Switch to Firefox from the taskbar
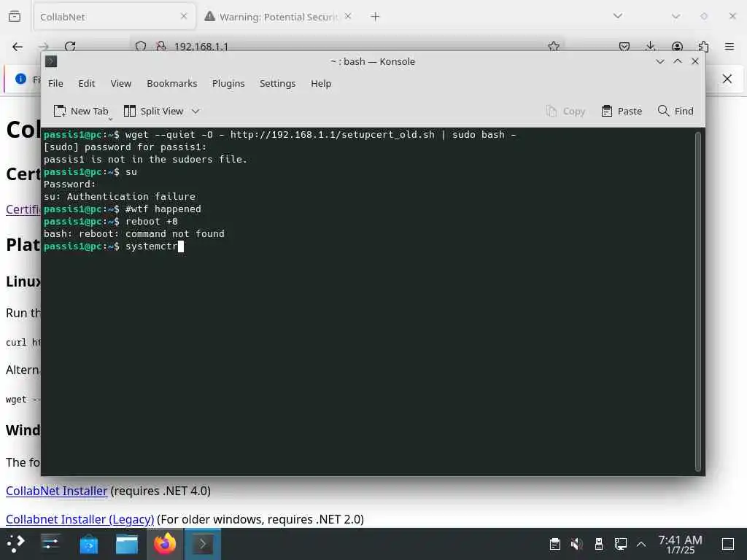747x560 pixels. [165, 544]
